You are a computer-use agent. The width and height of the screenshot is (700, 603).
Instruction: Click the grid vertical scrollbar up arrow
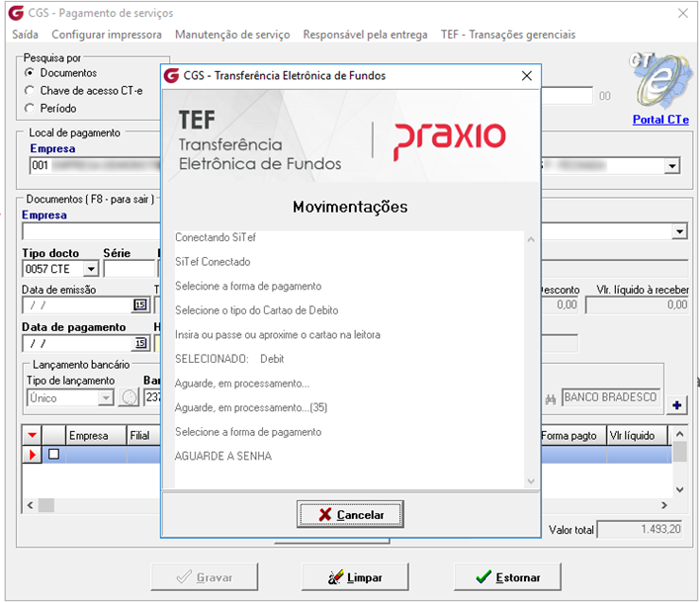point(679,434)
